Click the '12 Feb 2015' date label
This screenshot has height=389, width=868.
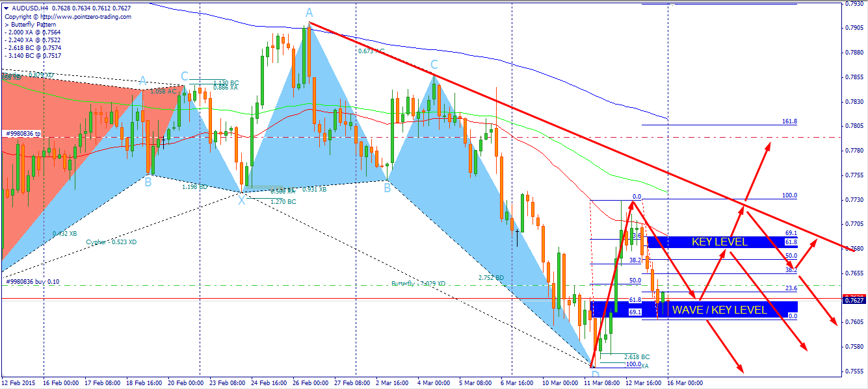coord(19,383)
